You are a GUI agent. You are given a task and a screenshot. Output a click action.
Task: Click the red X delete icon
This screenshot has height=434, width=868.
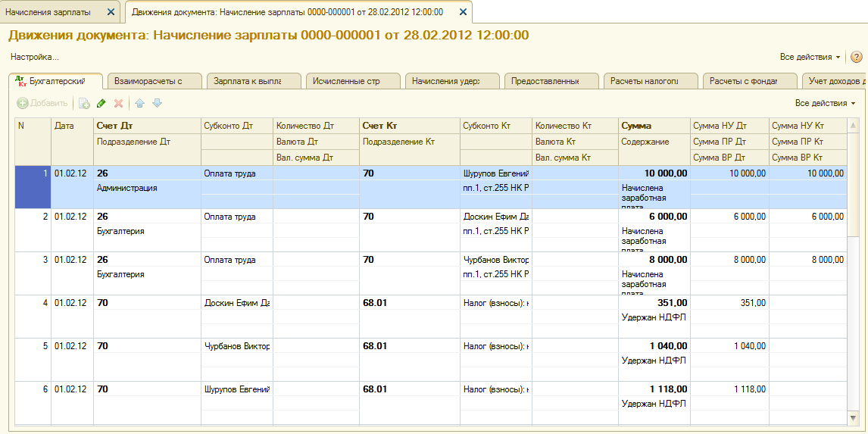[x=118, y=103]
